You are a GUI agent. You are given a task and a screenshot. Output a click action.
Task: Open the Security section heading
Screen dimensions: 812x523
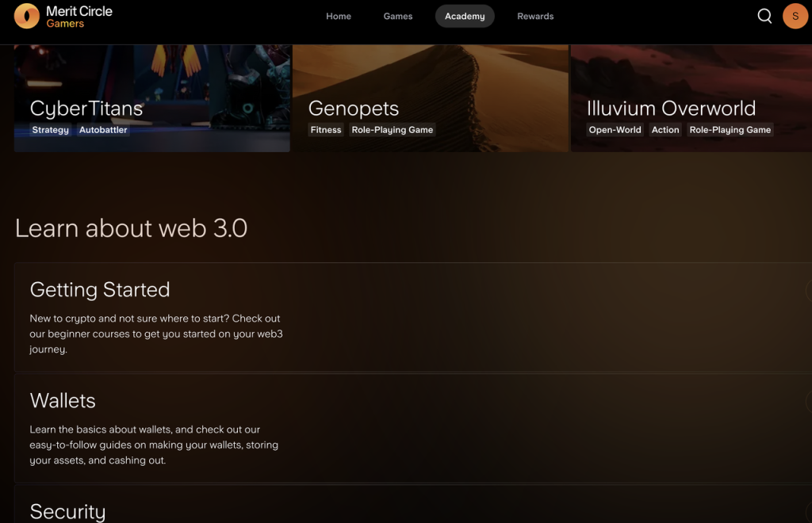tap(68, 512)
